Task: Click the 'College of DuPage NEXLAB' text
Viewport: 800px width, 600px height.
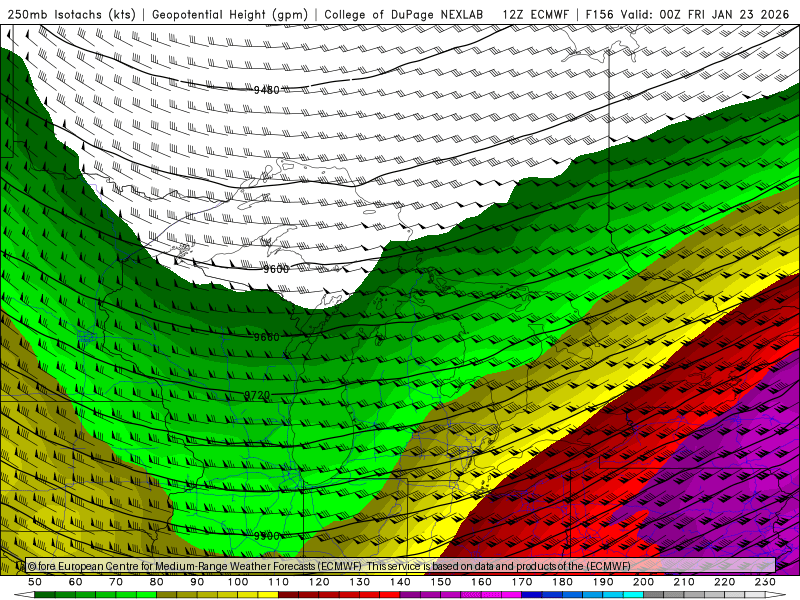Action: click(404, 15)
